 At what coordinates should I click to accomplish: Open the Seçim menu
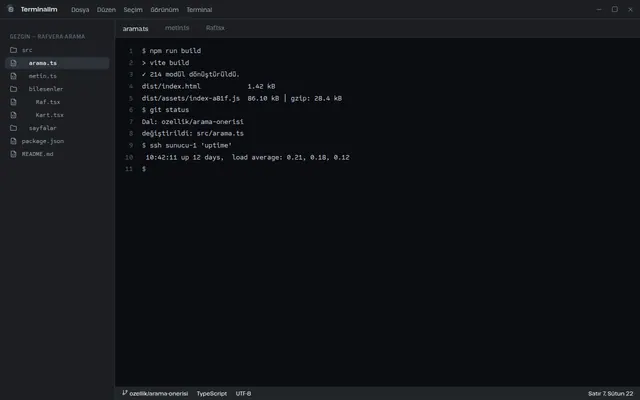[133, 9]
